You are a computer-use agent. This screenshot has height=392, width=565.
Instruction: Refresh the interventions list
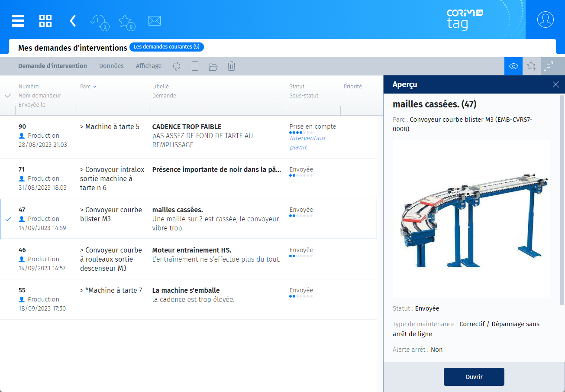(x=176, y=66)
